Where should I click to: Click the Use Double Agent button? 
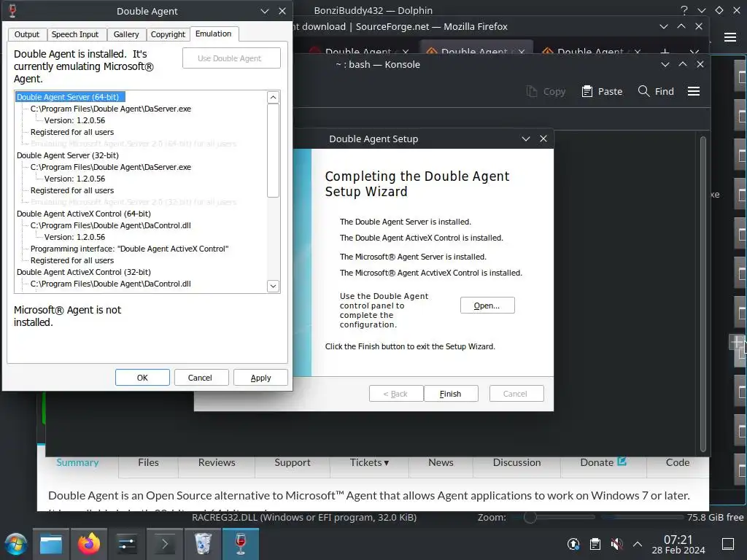231,58
